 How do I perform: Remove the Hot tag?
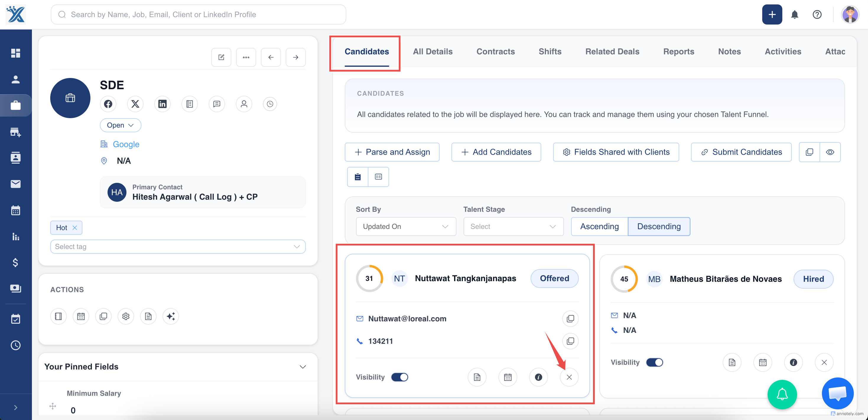pos(75,228)
